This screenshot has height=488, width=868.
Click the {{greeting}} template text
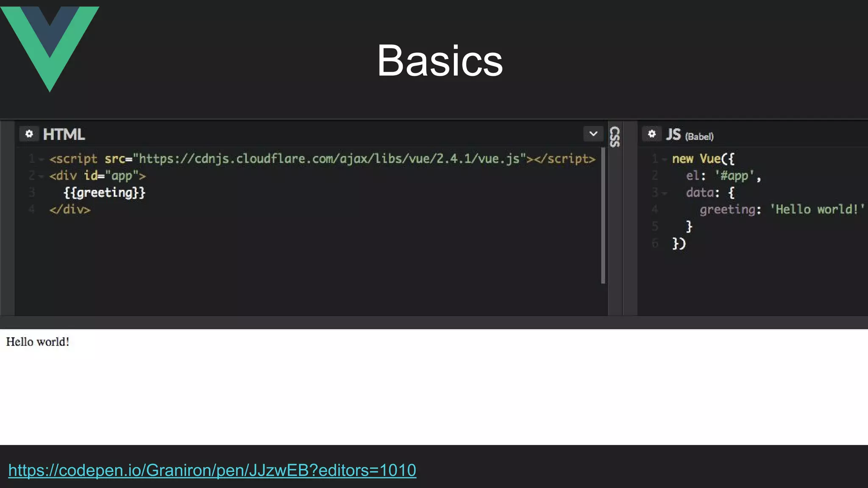pyautogui.click(x=104, y=193)
